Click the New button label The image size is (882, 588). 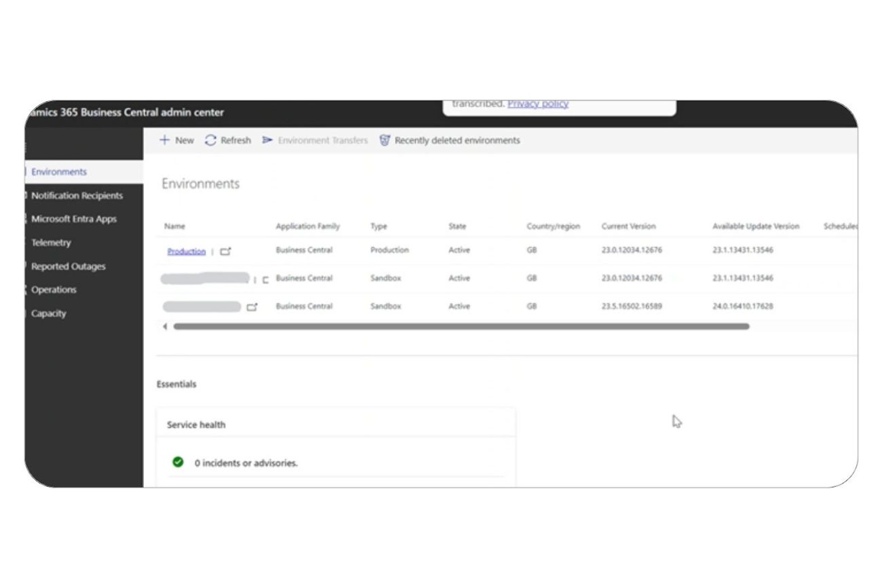point(185,140)
